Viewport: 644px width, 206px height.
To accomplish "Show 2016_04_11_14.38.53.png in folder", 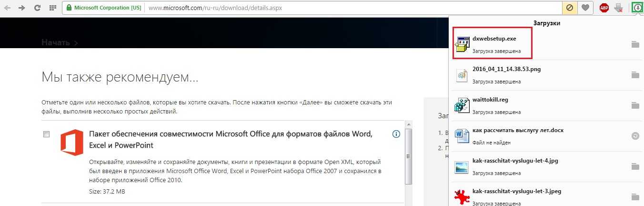I will pos(634,75).
